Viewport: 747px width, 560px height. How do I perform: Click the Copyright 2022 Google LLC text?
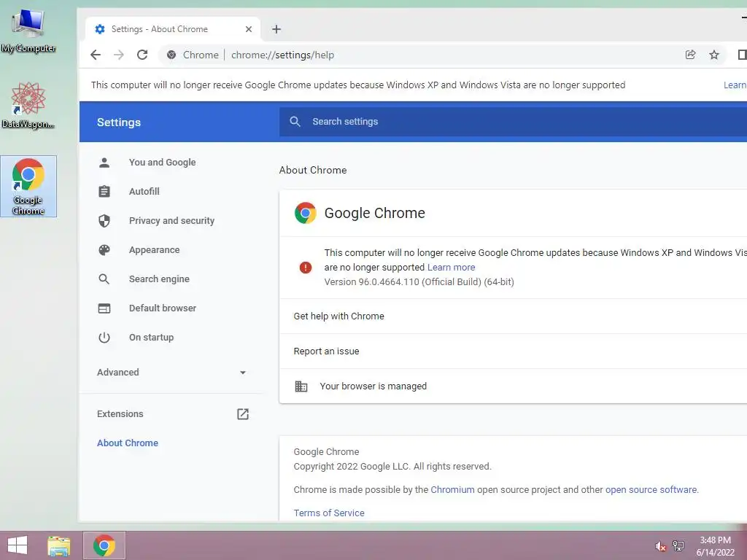click(x=392, y=466)
